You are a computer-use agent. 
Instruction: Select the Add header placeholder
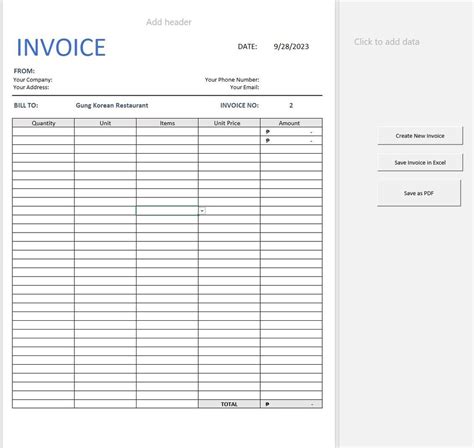click(169, 22)
